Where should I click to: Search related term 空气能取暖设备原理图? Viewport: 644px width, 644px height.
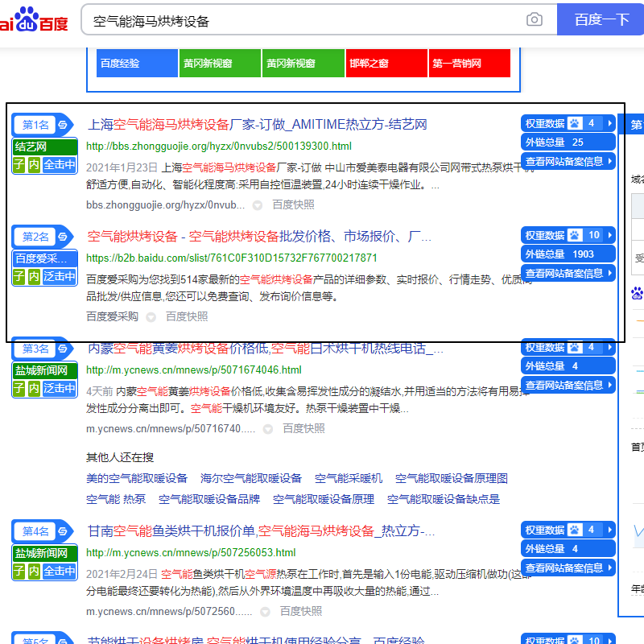(x=452, y=478)
